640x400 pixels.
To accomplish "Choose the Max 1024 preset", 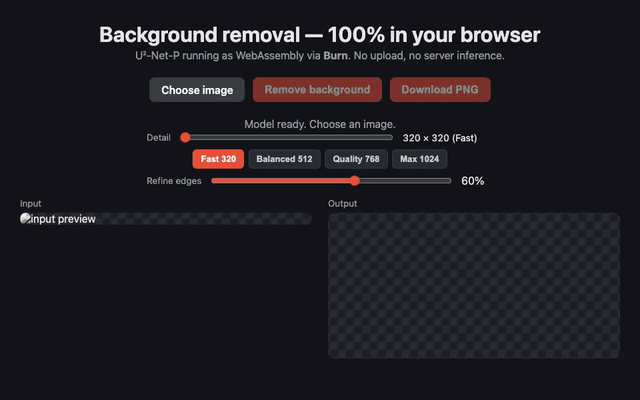I will [419, 159].
